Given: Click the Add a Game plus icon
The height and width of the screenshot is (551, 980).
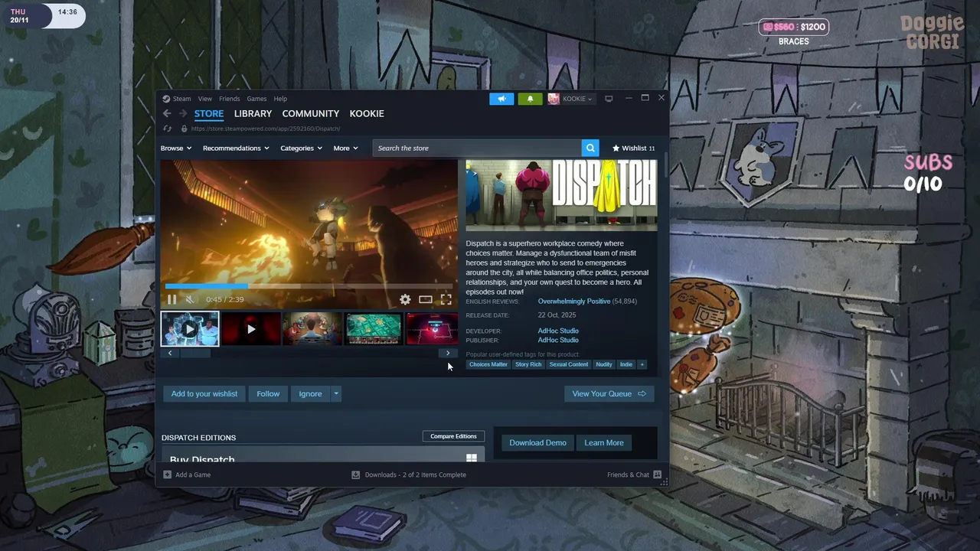Looking at the screenshot, I should (167, 474).
